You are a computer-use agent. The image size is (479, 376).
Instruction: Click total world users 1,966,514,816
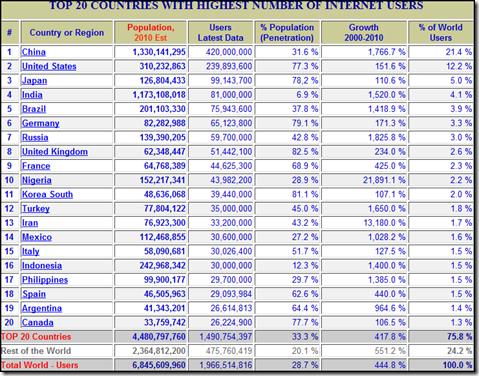(226, 365)
